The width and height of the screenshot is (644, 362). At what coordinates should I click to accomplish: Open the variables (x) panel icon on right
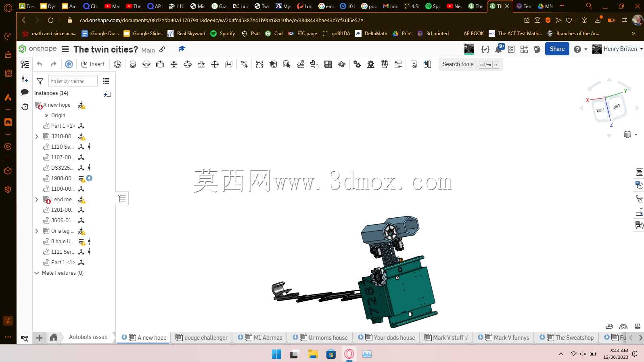coord(639,225)
